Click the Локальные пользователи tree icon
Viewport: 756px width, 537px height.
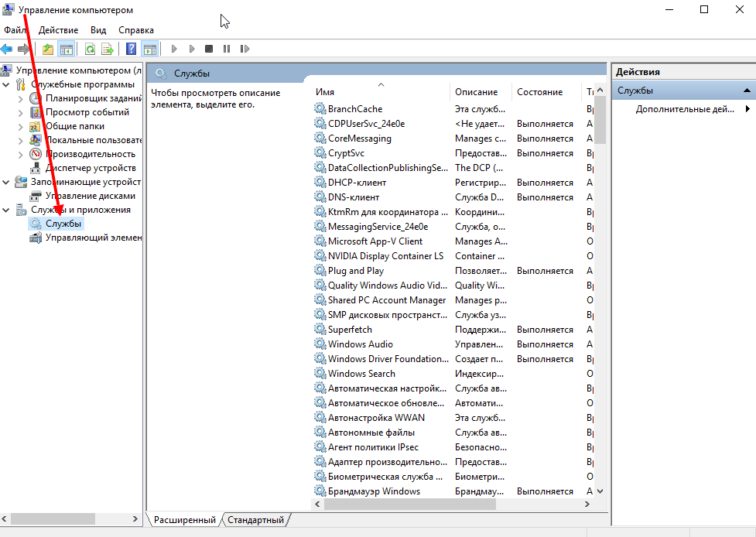coord(35,140)
